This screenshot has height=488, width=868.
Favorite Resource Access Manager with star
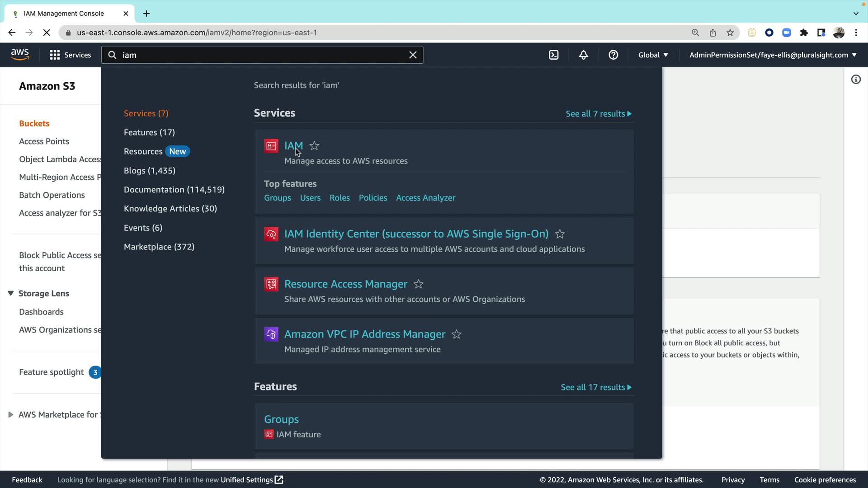click(419, 284)
